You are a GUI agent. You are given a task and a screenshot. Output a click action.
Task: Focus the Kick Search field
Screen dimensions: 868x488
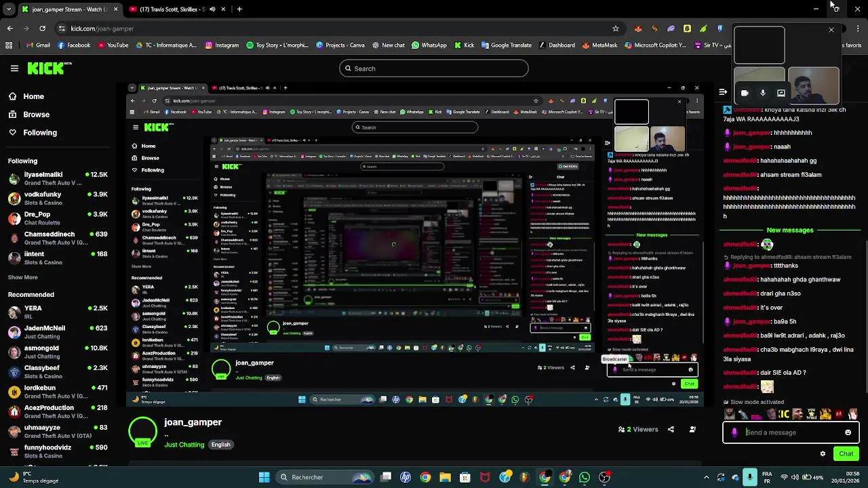click(434, 68)
